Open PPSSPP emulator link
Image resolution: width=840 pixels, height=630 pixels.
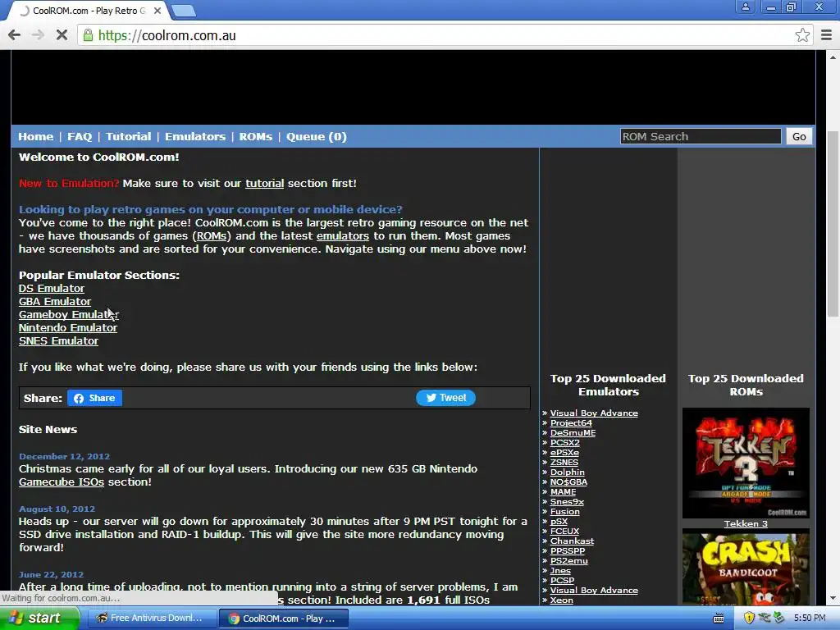tap(568, 551)
